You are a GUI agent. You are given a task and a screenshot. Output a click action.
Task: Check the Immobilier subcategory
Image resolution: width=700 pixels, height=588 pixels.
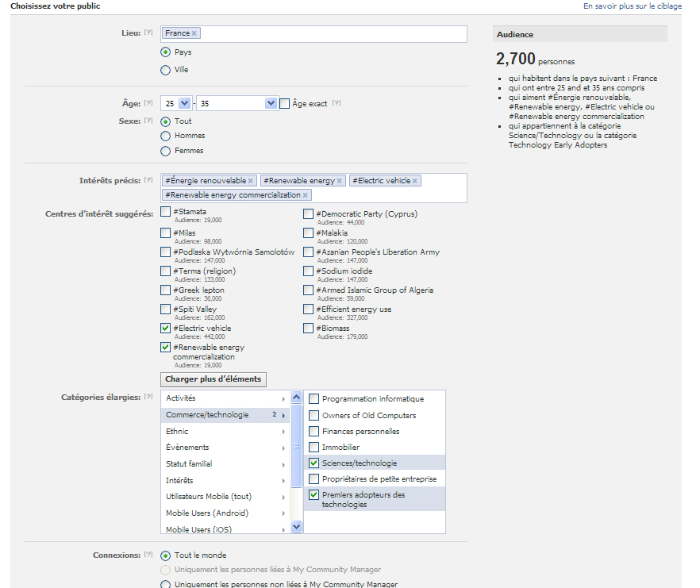[x=314, y=447]
